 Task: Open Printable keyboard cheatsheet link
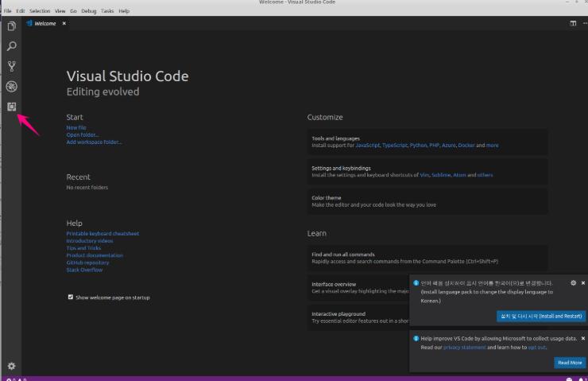coord(103,234)
